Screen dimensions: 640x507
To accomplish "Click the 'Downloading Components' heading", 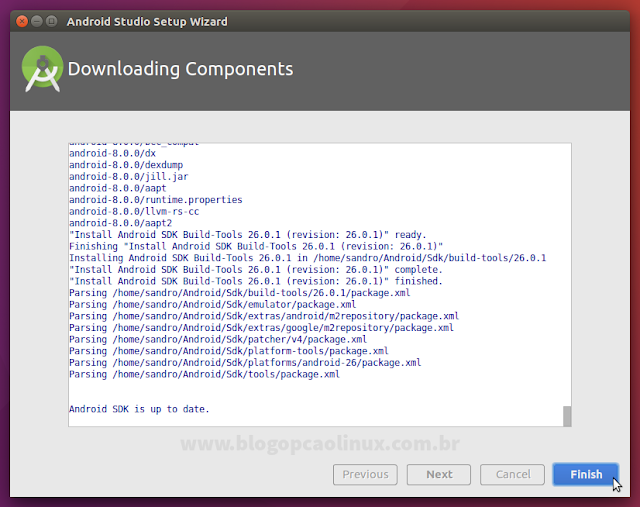I will [180, 69].
